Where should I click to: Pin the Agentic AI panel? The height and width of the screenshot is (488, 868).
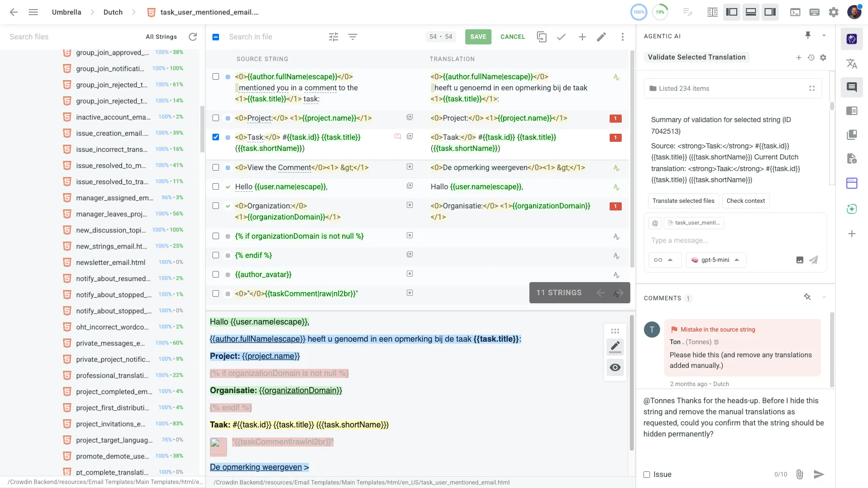click(808, 35)
